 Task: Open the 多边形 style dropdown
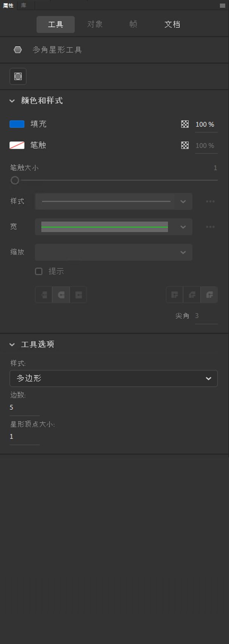(113, 378)
